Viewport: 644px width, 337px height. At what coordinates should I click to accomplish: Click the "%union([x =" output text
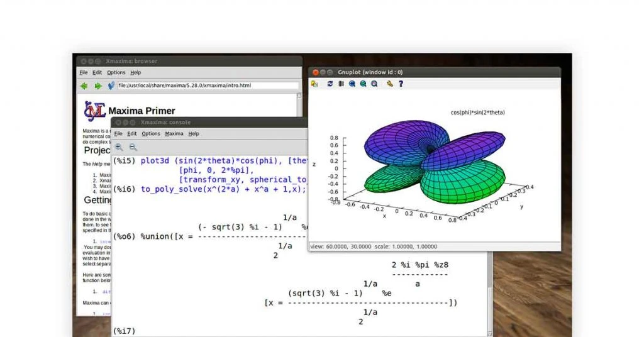pos(167,236)
